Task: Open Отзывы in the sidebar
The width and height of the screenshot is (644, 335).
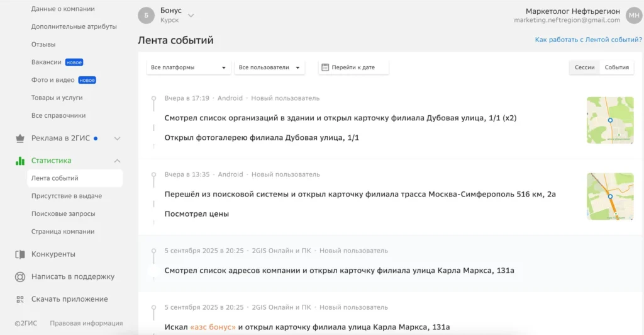Action: [43, 44]
